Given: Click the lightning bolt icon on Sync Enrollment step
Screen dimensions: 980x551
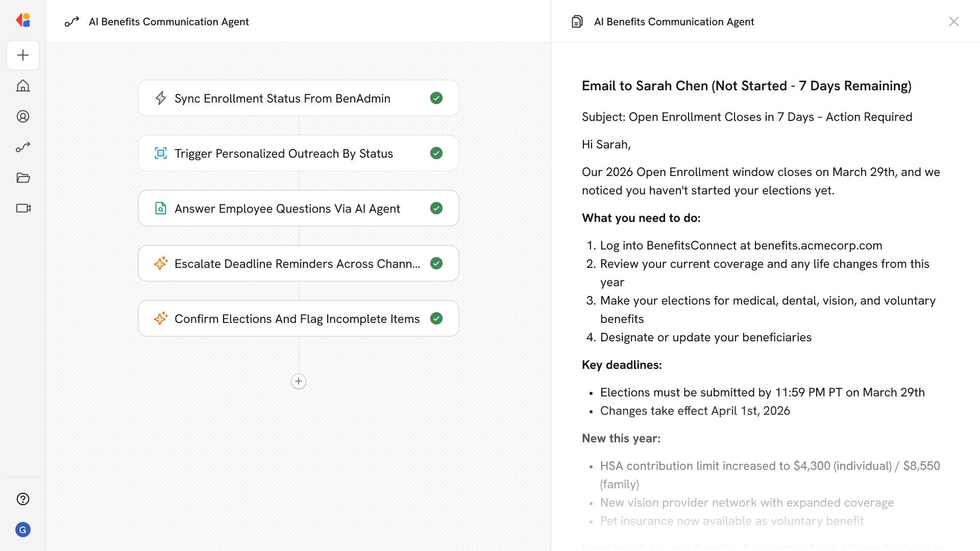Looking at the screenshot, I should tap(161, 98).
